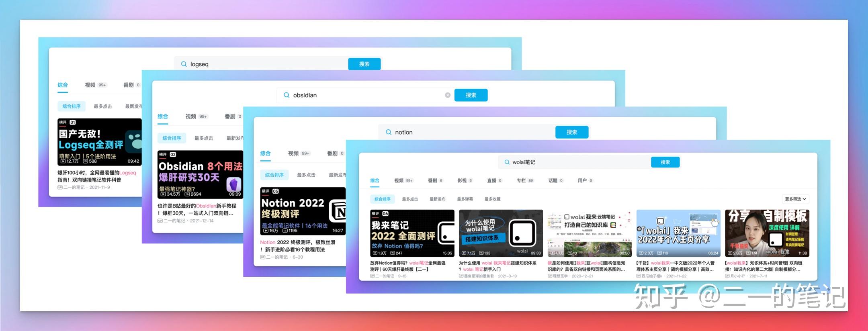Expand the 更多筛选 dropdown

(796, 199)
